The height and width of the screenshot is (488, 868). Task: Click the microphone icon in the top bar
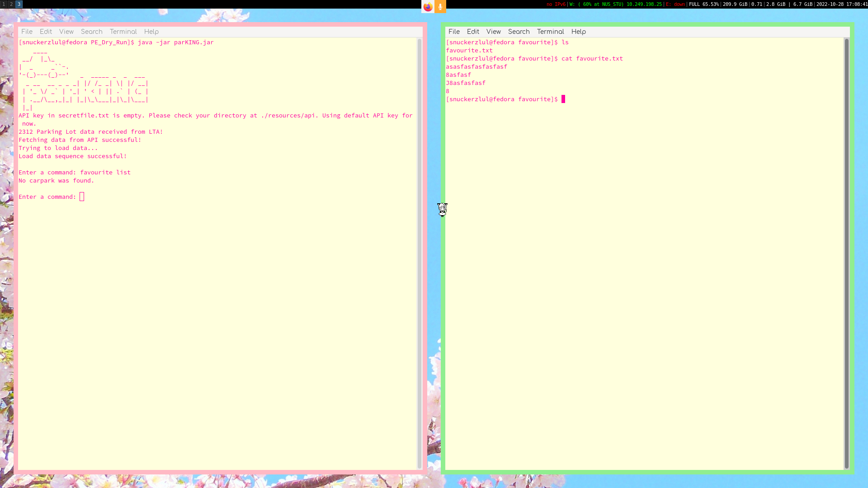click(x=440, y=7)
